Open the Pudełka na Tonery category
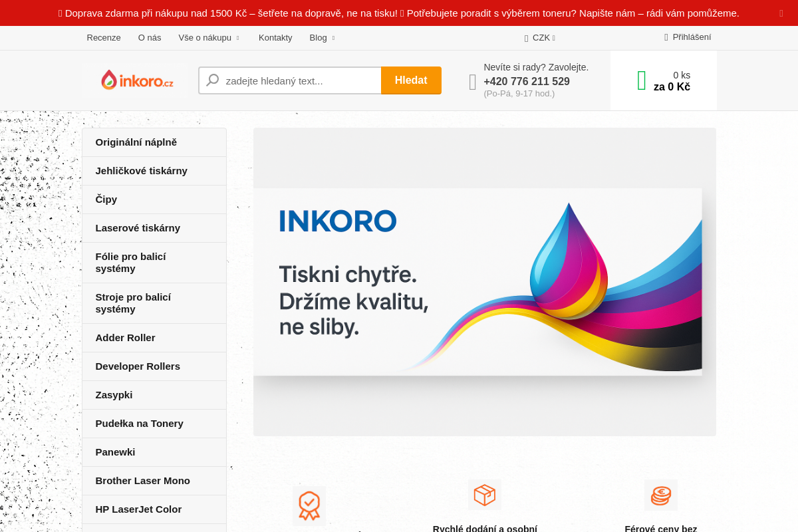798x532 pixels. (x=154, y=424)
